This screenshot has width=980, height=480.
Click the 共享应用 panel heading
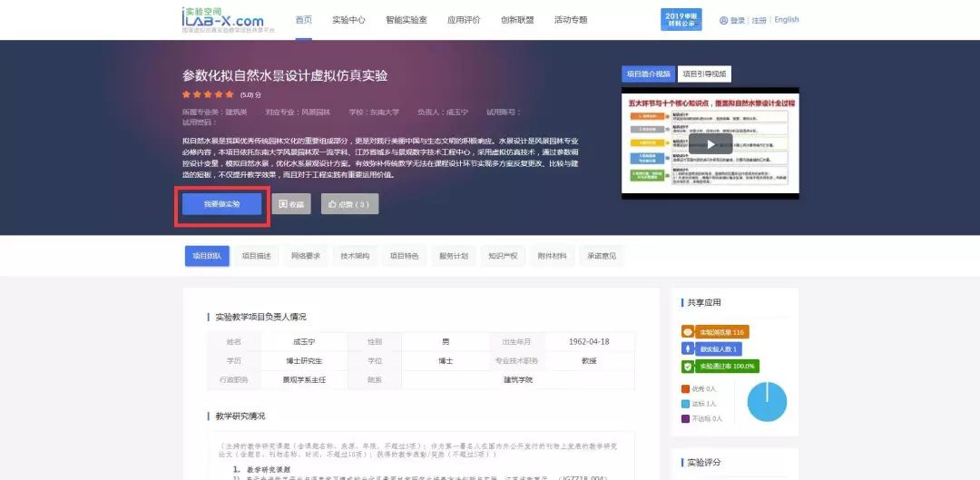click(x=704, y=302)
